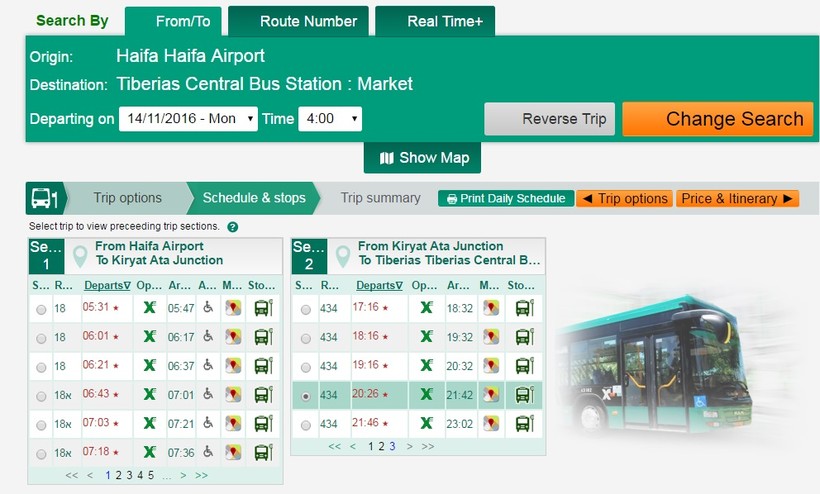Jump to first page in section 2
The image size is (820, 494).
(335, 446)
